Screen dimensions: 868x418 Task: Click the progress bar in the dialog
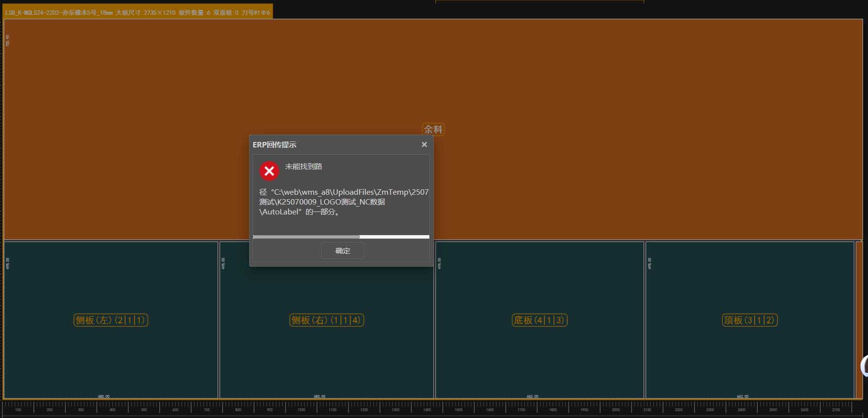click(x=341, y=237)
